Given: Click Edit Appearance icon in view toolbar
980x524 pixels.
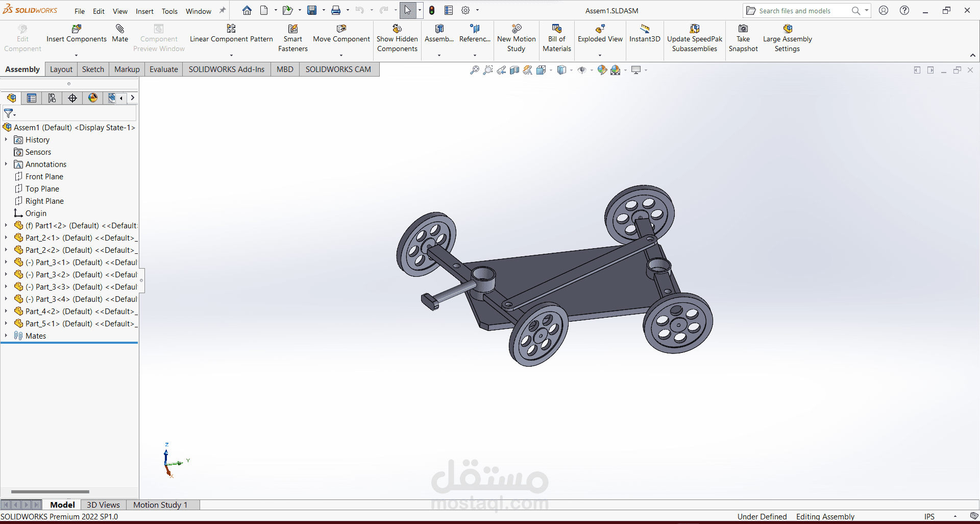Looking at the screenshot, I should (602, 70).
